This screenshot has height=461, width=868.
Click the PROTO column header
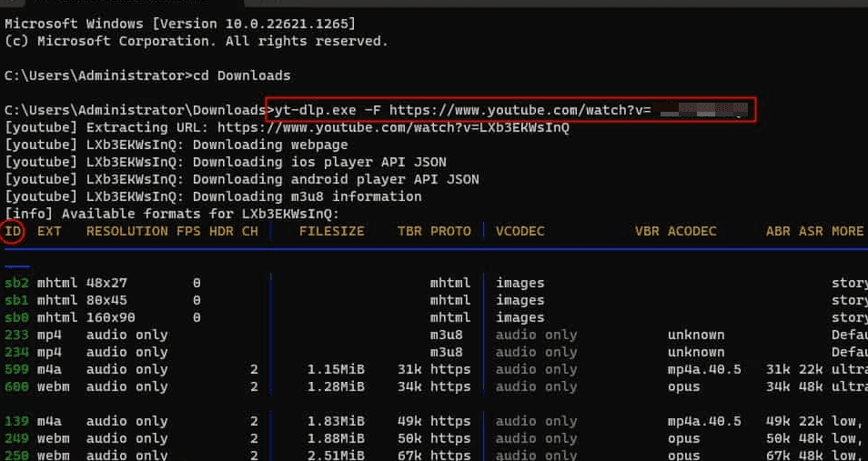[450, 231]
